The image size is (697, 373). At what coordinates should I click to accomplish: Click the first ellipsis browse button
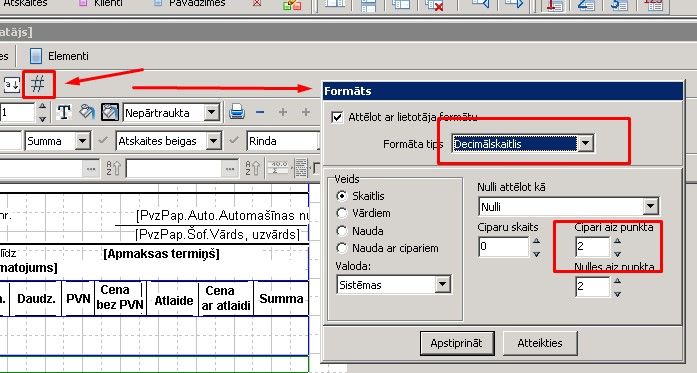click(x=91, y=169)
